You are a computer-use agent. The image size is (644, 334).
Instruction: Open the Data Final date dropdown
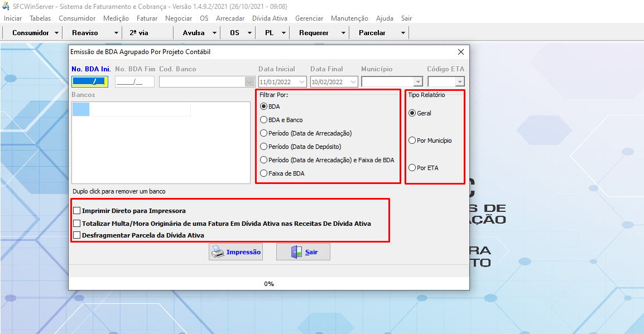353,82
